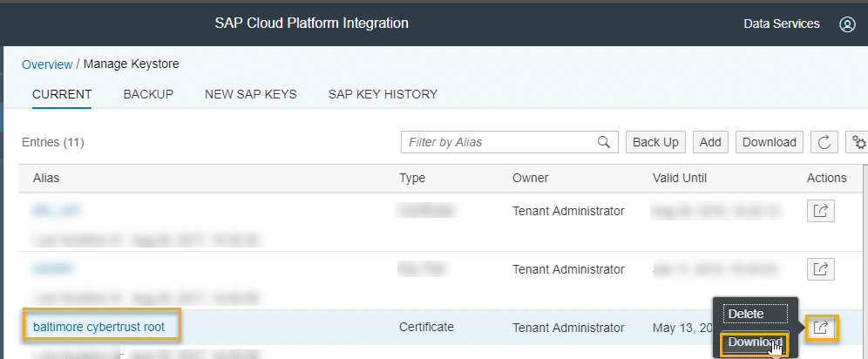The width and height of the screenshot is (868, 359).
Task: Open actions icon for the top table row
Action: pyautogui.click(x=820, y=211)
